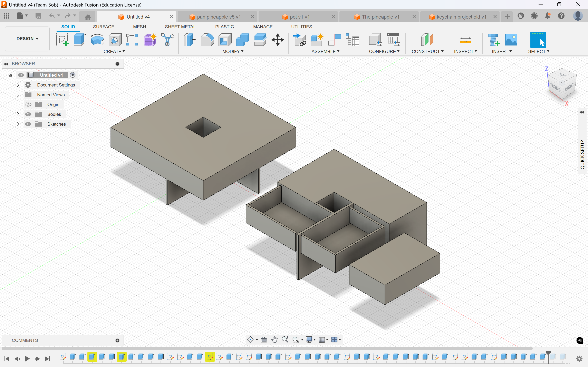Select the Offset Face tool

(260, 40)
